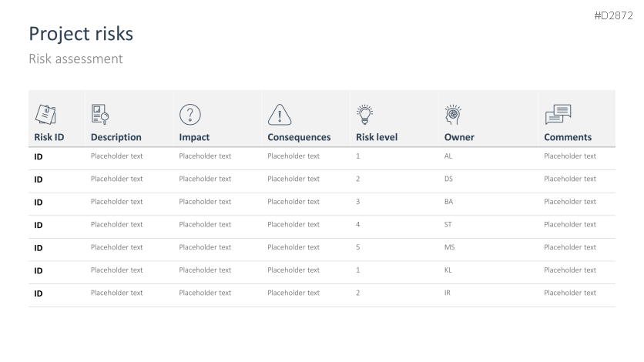644x362 pixels.
Task: Select the "Consequences" column header text
Action: 299,137
